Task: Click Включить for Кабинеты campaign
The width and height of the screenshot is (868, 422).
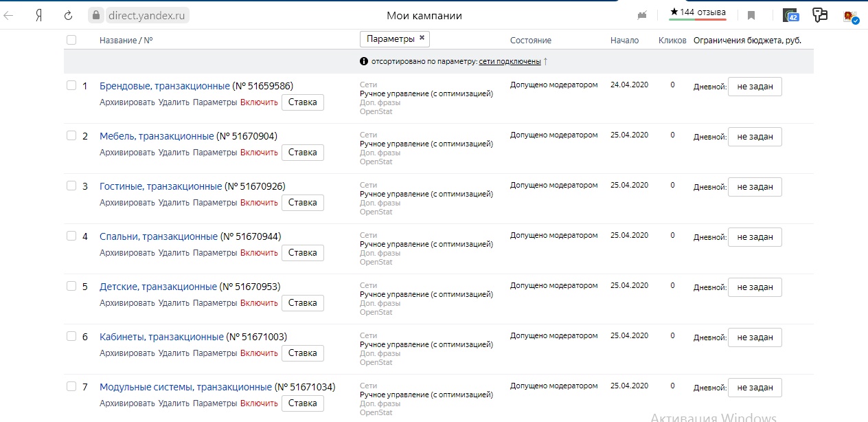Action: pyautogui.click(x=259, y=353)
